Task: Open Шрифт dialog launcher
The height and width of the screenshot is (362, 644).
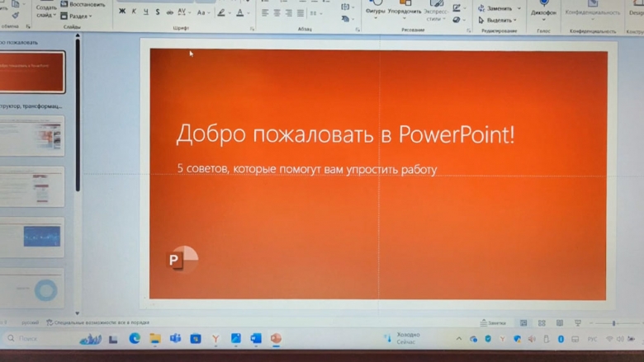Action: (252, 29)
